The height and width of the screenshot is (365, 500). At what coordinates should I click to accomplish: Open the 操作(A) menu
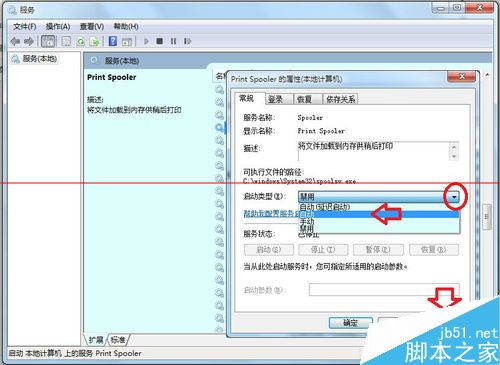point(58,26)
